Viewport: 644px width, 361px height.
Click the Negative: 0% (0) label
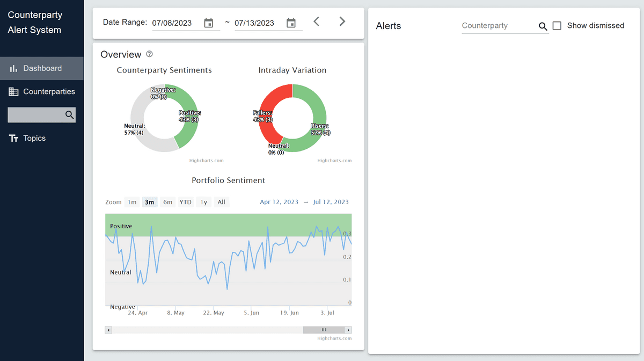point(163,93)
